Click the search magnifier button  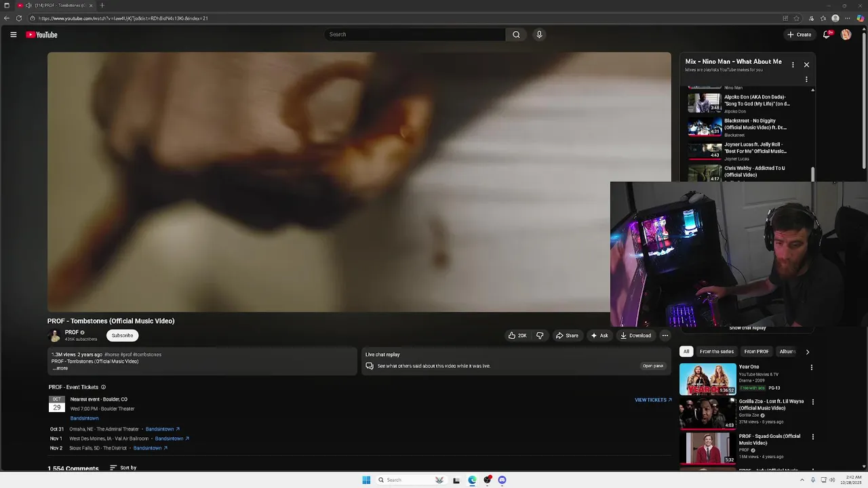pos(516,35)
